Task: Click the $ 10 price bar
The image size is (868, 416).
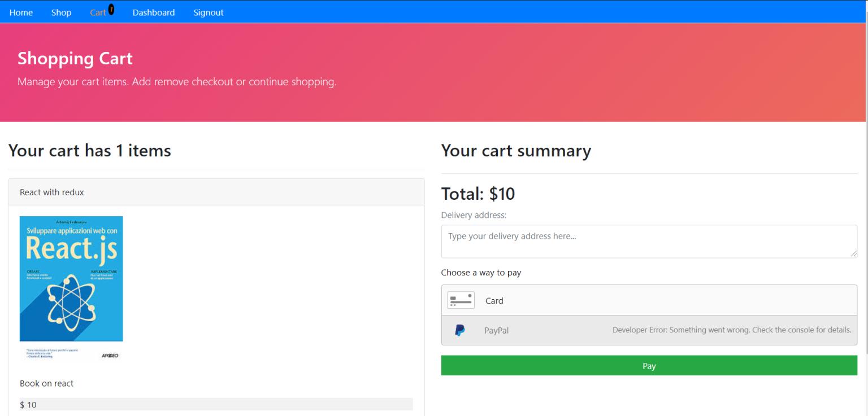Action: click(x=216, y=404)
